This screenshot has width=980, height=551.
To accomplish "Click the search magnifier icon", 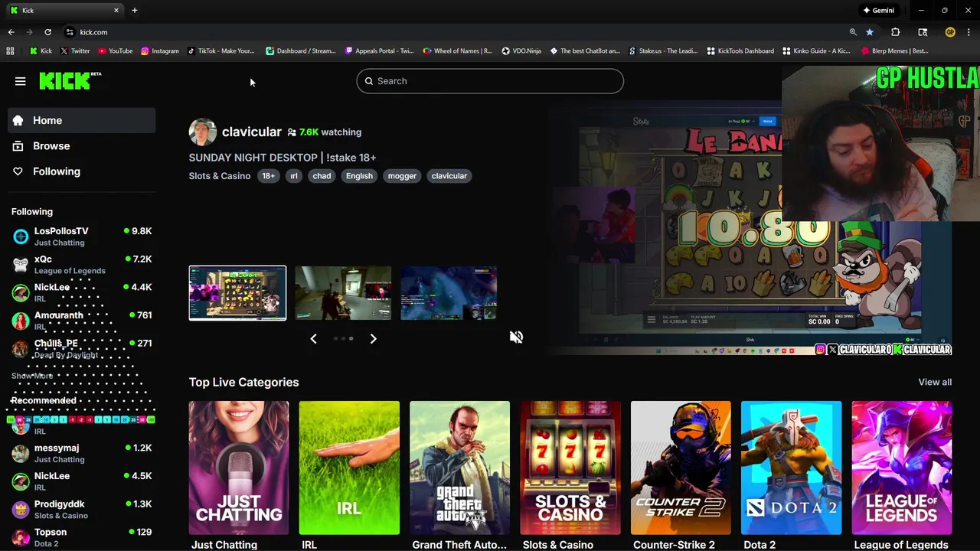I will [368, 81].
